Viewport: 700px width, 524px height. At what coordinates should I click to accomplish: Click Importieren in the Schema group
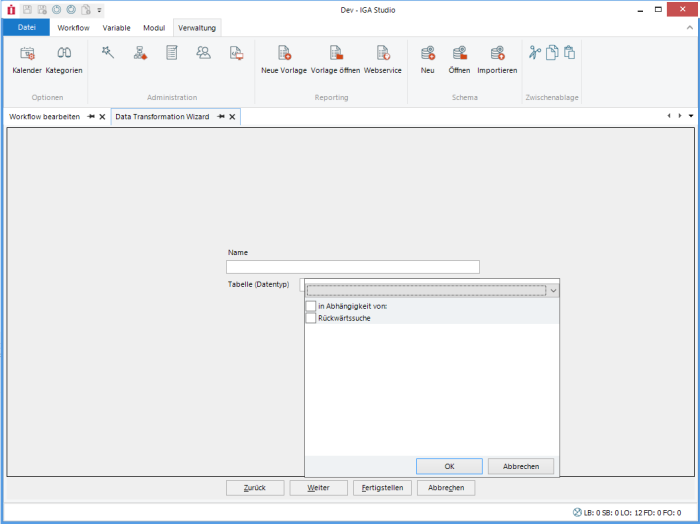[x=497, y=58]
